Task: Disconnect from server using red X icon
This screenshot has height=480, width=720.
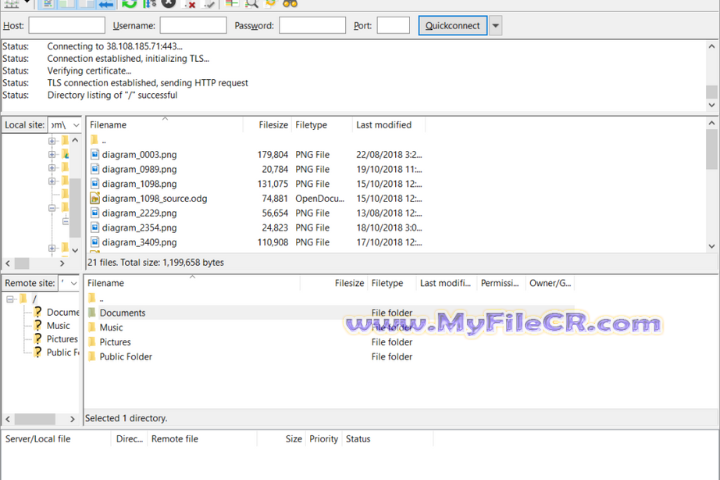Action: point(189,4)
